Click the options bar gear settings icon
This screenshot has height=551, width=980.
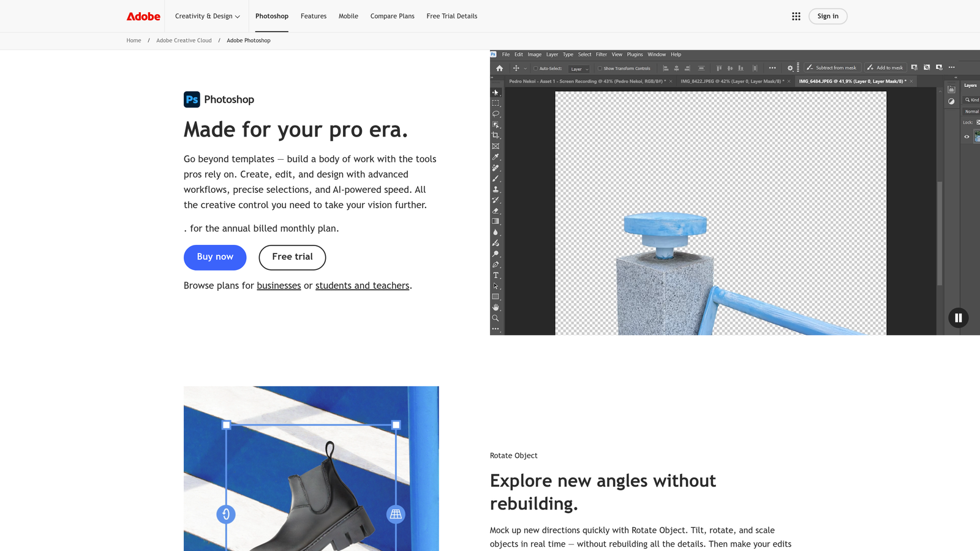click(790, 68)
